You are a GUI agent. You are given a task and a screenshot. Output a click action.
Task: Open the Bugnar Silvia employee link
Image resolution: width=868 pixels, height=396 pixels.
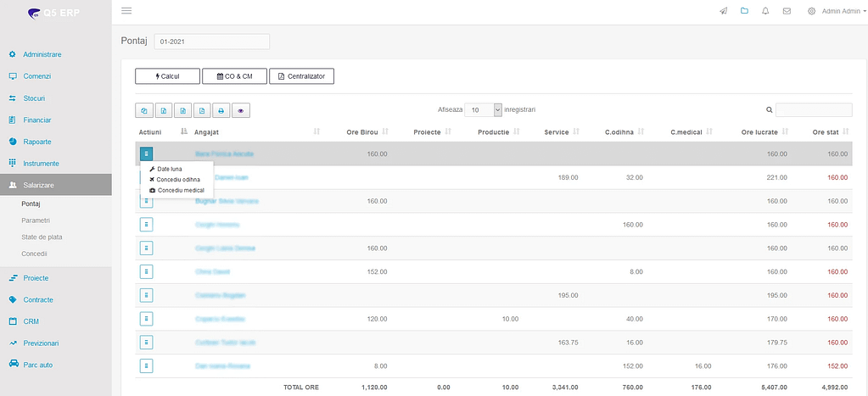227,201
